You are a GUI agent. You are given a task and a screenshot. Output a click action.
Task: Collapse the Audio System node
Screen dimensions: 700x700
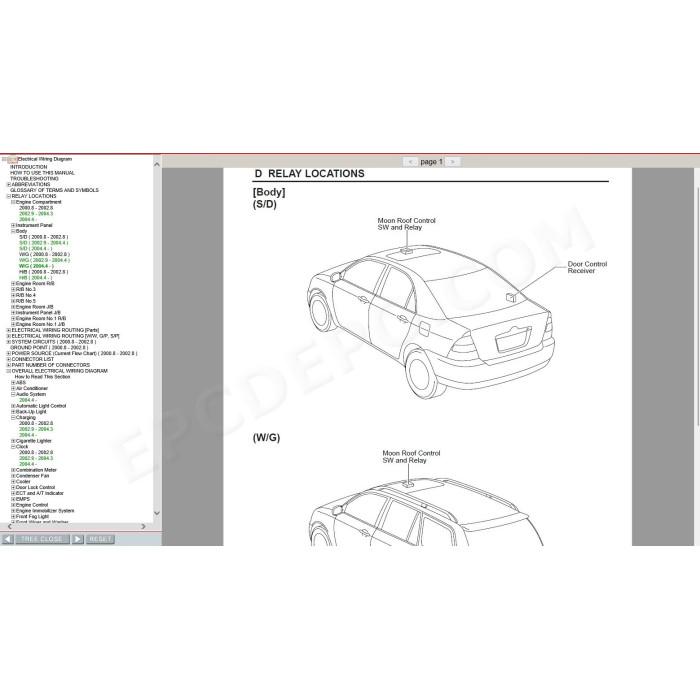tap(13, 394)
